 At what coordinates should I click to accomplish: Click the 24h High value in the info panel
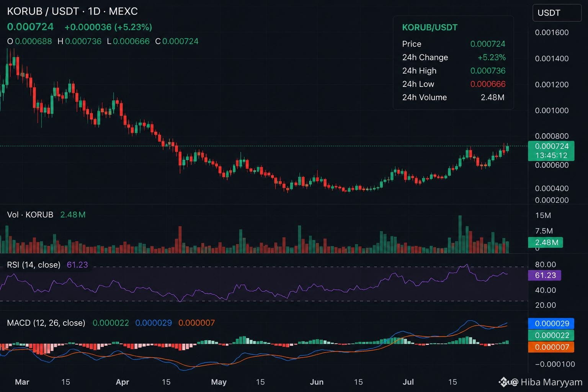click(x=488, y=71)
